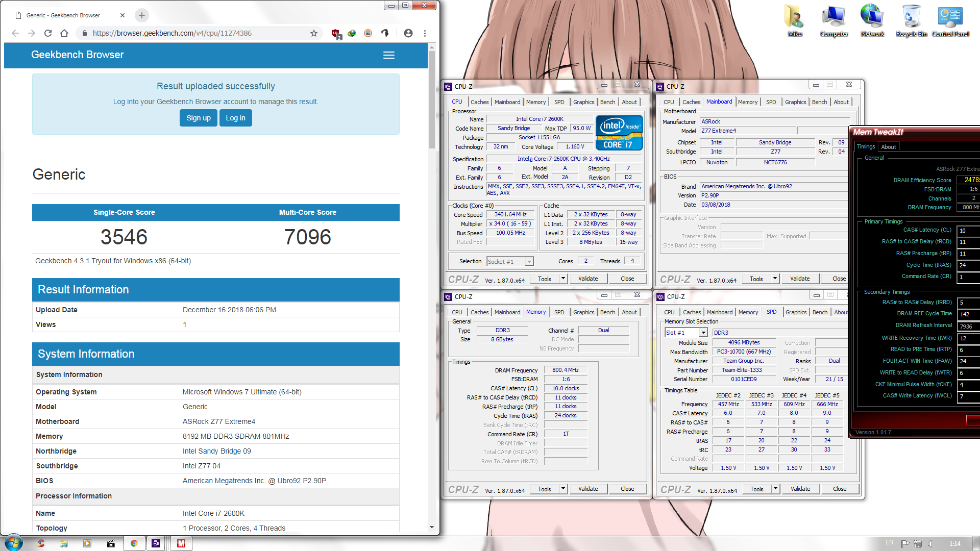Image resolution: width=980 pixels, height=551 pixels.
Task: Open the Geekbench hamburger menu
Action: click(x=388, y=55)
